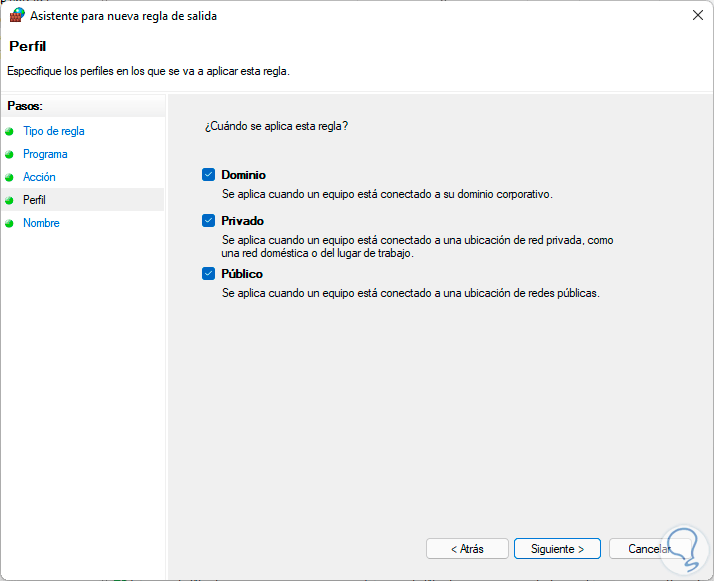Click the firewall wizard icon in title bar
The height and width of the screenshot is (581, 714).
16,16
